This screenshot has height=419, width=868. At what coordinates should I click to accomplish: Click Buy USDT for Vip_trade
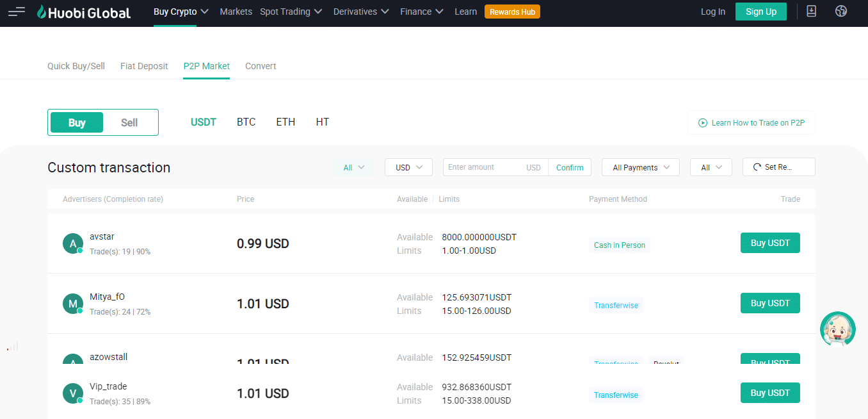[770, 393]
